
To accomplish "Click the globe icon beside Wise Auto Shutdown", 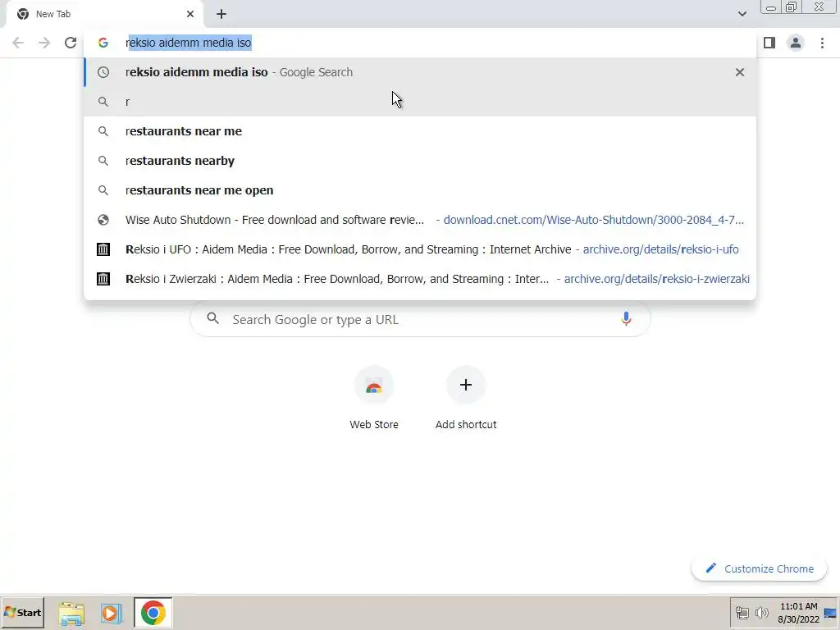I will 103,220.
